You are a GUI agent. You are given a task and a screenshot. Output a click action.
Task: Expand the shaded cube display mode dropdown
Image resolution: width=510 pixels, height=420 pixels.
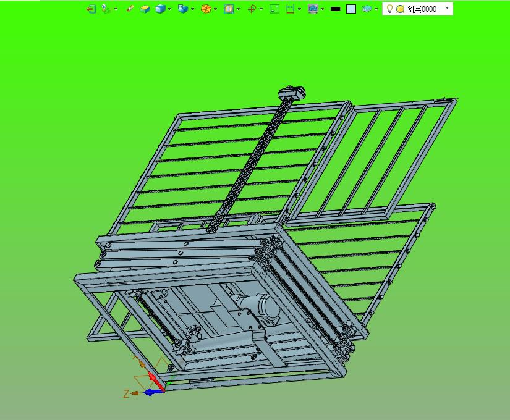pyautogui.click(x=169, y=9)
